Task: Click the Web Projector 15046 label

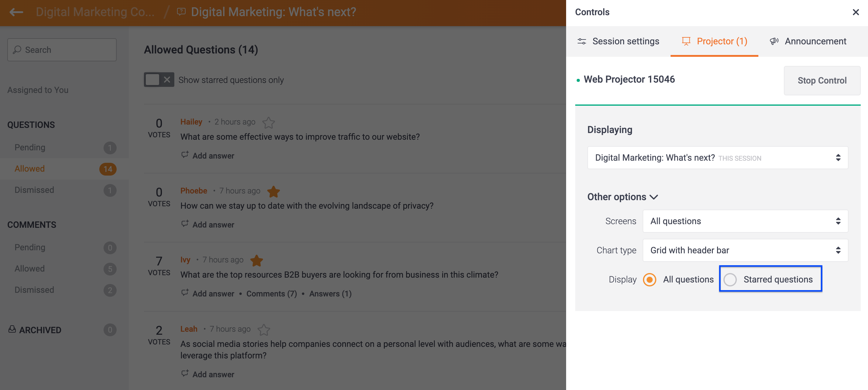Action: tap(629, 80)
